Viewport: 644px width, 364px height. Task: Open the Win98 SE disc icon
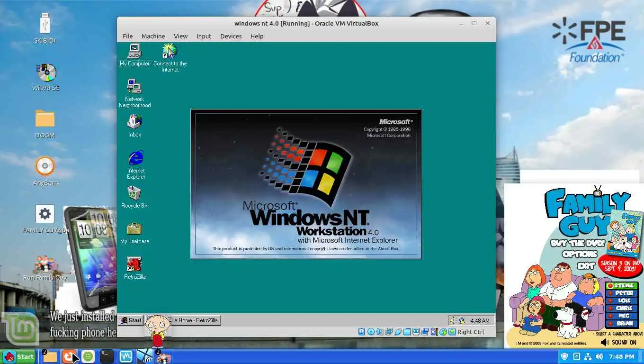point(45,77)
